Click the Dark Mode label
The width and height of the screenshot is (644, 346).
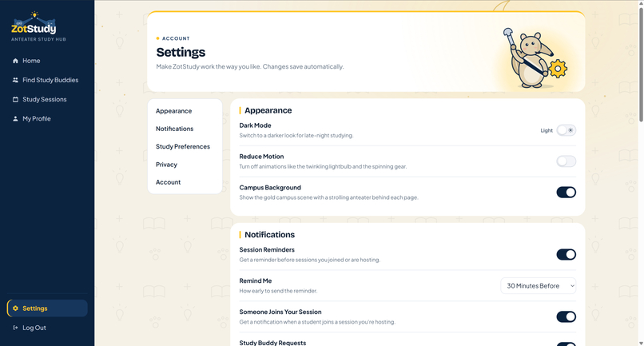[x=255, y=125]
